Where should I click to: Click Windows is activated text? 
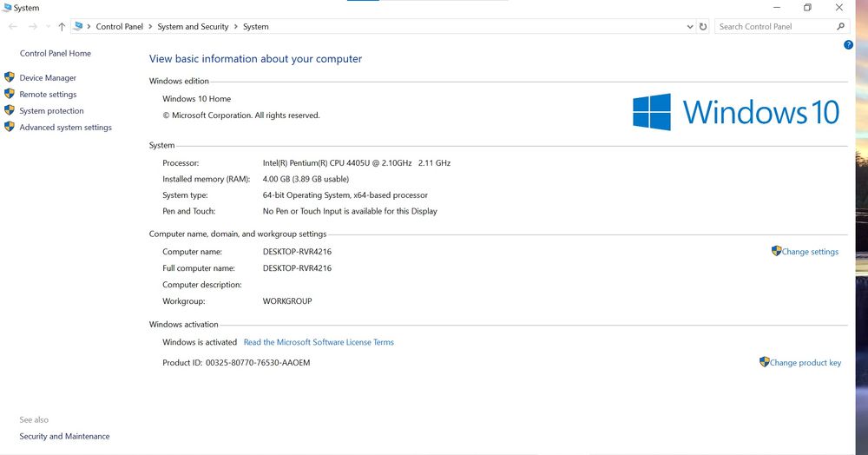(200, 342)
